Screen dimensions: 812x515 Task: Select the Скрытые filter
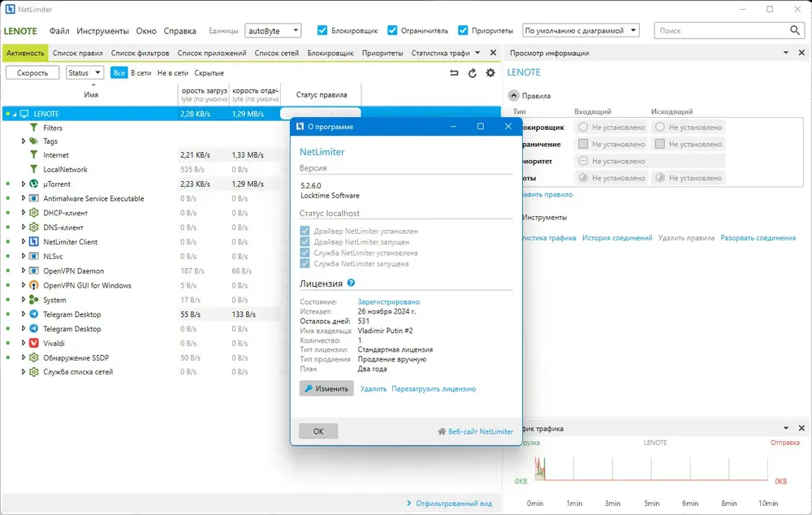[209, 73]
